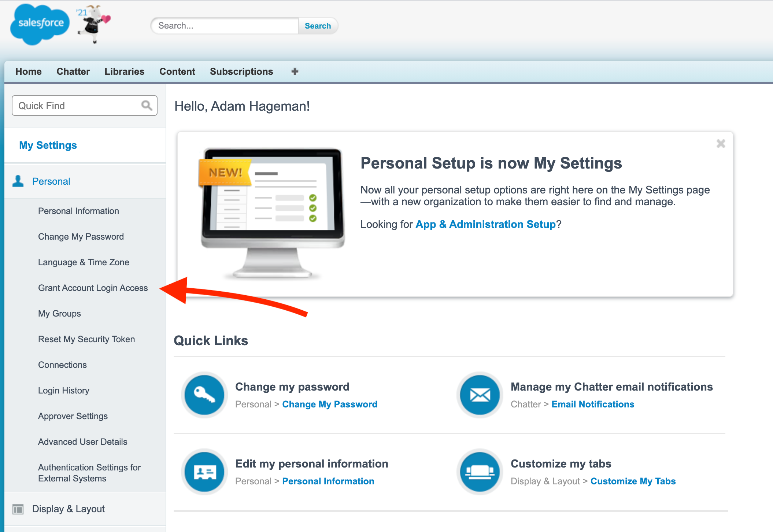Screen dimensions: 773x532
Task: Open the Chatter tab
Action: click(x=73, y=71)
